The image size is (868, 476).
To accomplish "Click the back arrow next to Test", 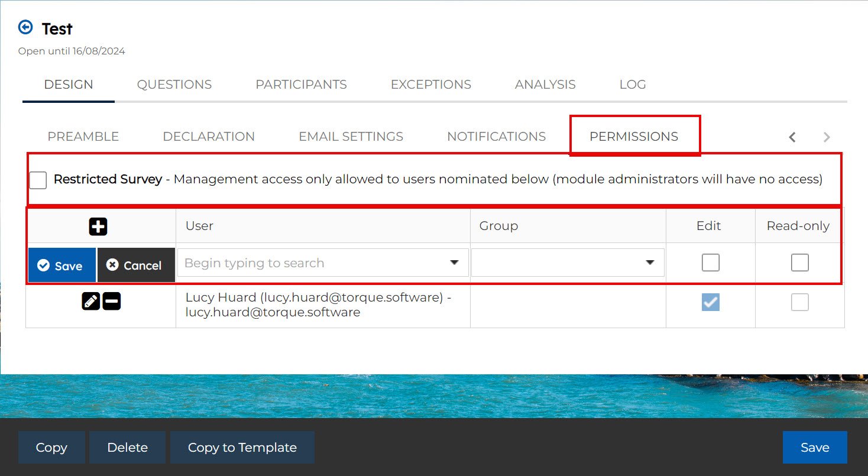I will point(25,27).
